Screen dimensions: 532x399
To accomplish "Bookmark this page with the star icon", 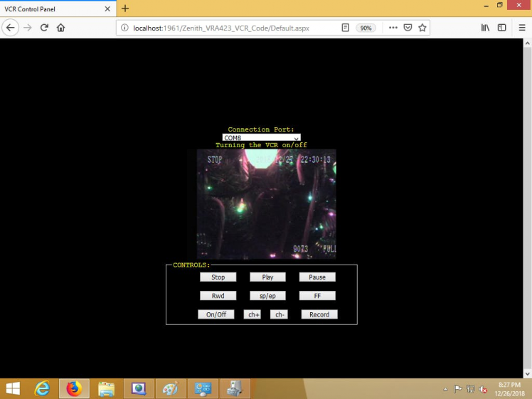I will click(422, 28).
